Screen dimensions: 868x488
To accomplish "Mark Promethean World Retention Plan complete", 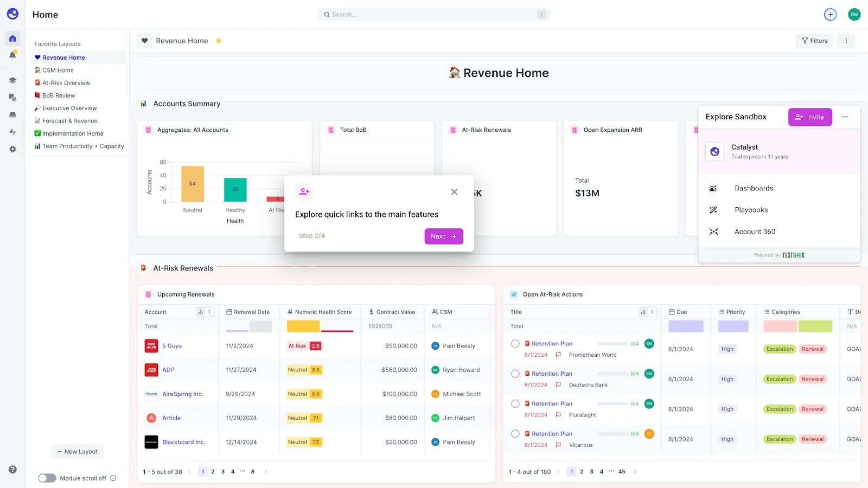I will pos(515,344).
